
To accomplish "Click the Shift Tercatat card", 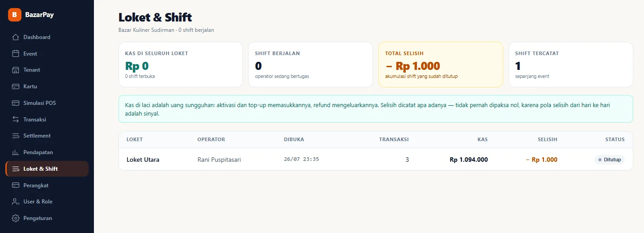I will [x=571, y=65].
